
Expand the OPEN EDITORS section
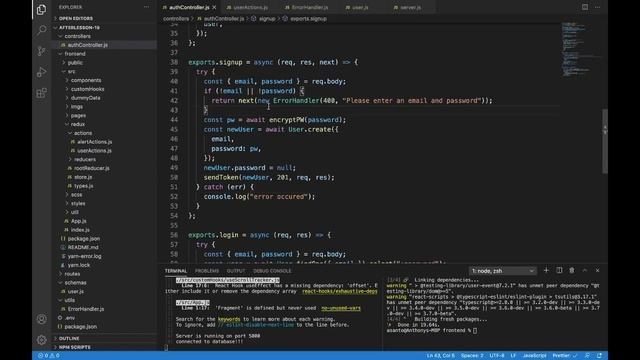click(x=76, y=18)
